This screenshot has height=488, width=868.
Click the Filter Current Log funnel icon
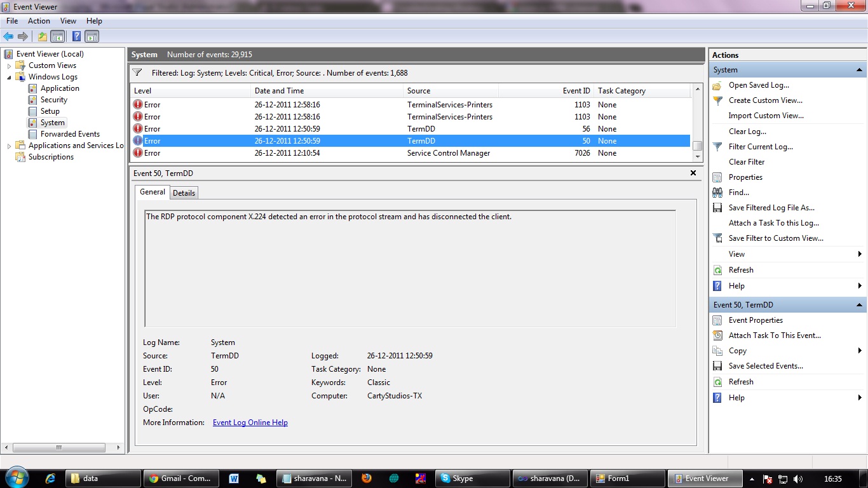pos(717,147)
